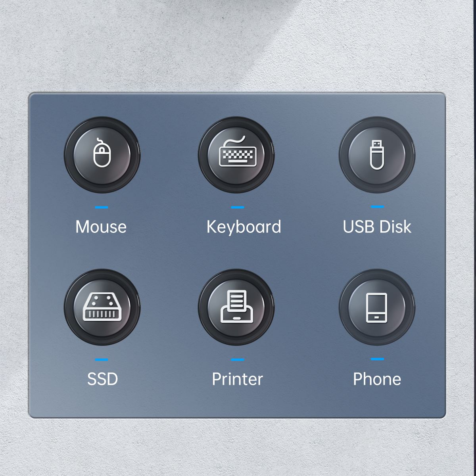Image resolution: width=476 pixels, height=476 pixels.
Task: Select the Keyboard icon button
Action: click(x=237, y=155)
